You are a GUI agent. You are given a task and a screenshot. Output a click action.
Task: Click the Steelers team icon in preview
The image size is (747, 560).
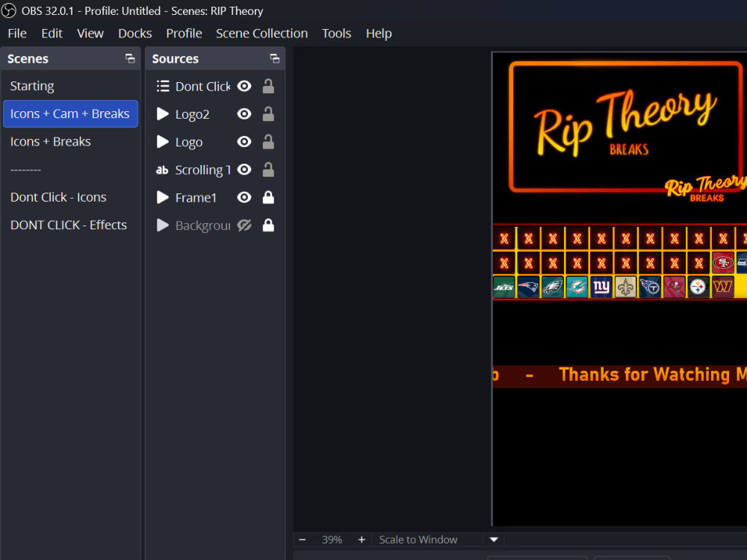pos(698,287)
